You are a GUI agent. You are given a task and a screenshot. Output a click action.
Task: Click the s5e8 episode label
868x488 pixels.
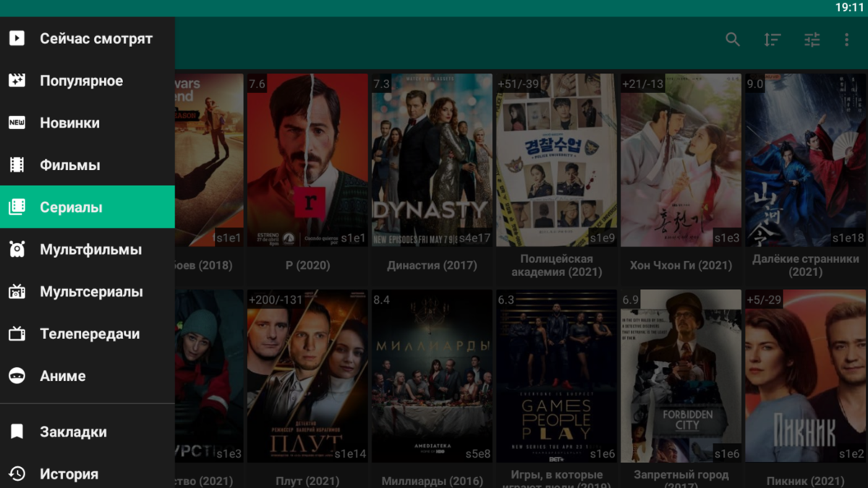click(x=477, y=454)
